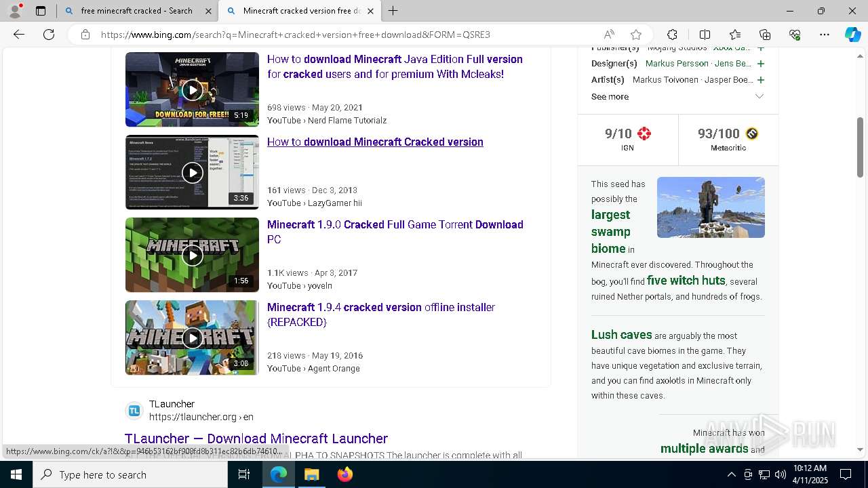Screen dimensions: 868x488
Task: Open the volume control in tray
Action: [x=781, y=474]
